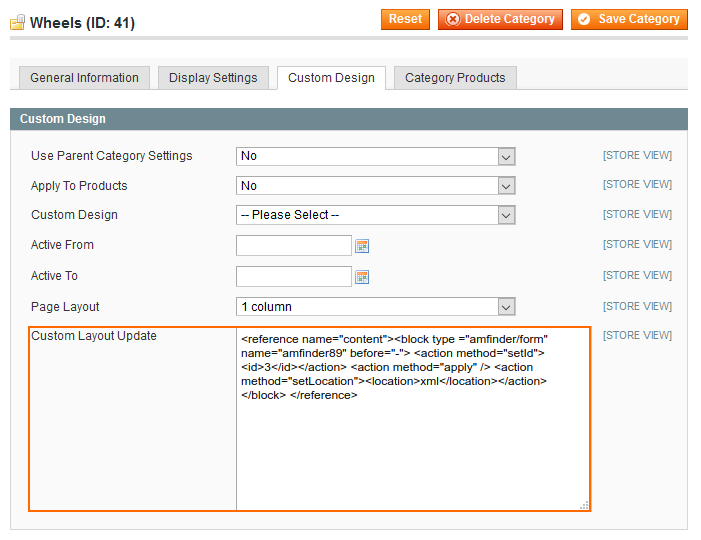The height and width of the screenshot is (540, 701).
Task: Switch to the General Information tab
Action: (84, 78)
